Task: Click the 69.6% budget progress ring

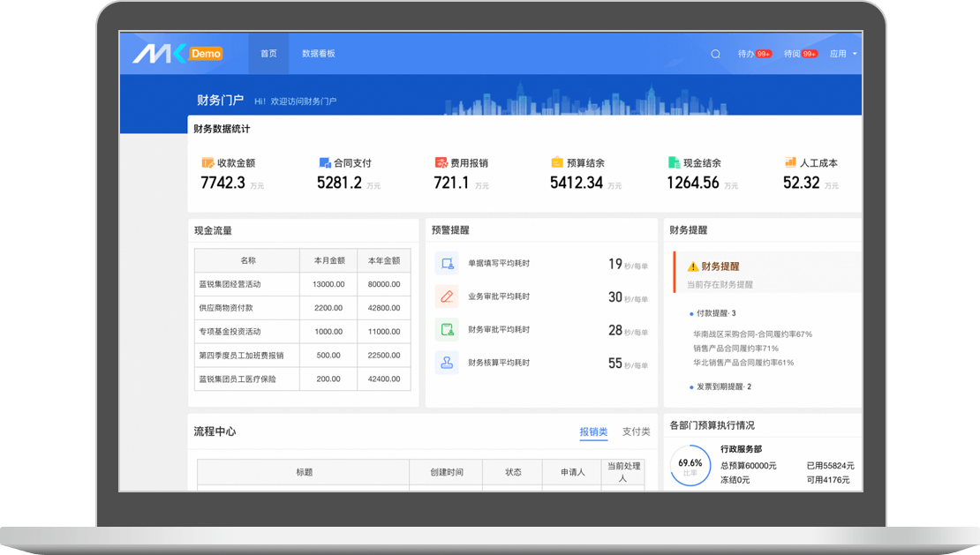Action: (690, 465)
